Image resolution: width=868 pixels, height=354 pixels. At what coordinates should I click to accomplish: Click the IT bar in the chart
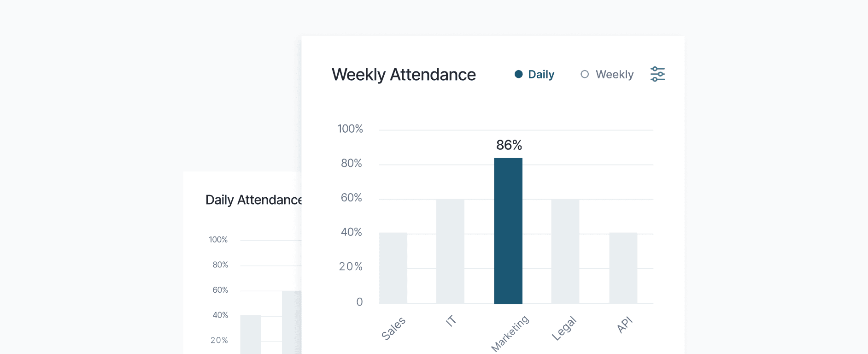451,251
